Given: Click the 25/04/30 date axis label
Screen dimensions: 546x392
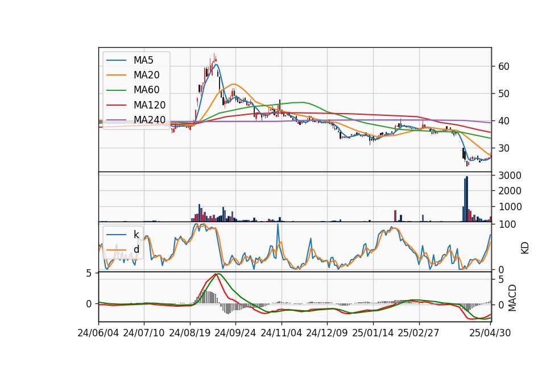Looking at the screenshot, I should 490,333.
